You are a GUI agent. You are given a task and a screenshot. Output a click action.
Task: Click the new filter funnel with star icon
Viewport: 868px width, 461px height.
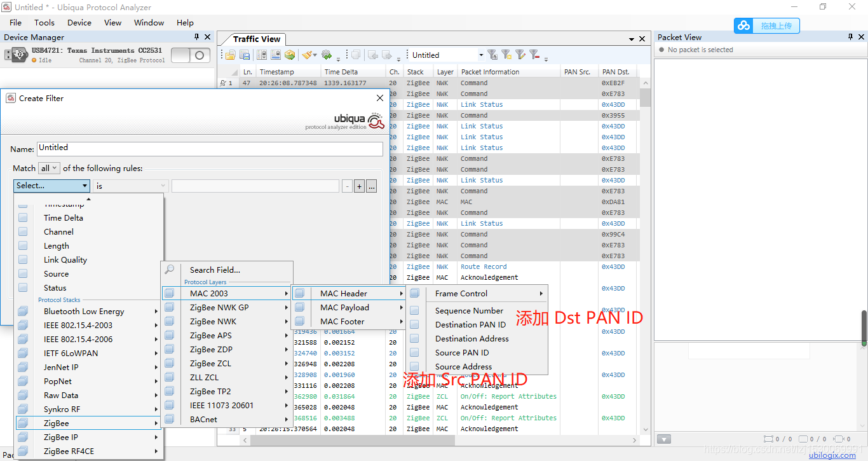click(x=506, y=55)
